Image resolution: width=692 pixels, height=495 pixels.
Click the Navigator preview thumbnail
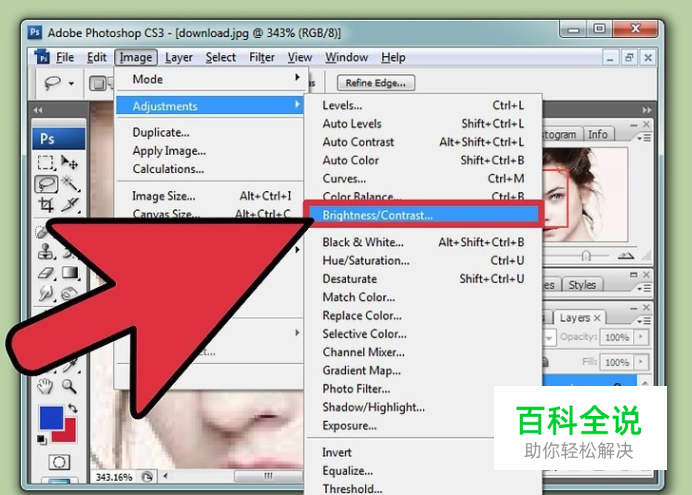point(584,194)
